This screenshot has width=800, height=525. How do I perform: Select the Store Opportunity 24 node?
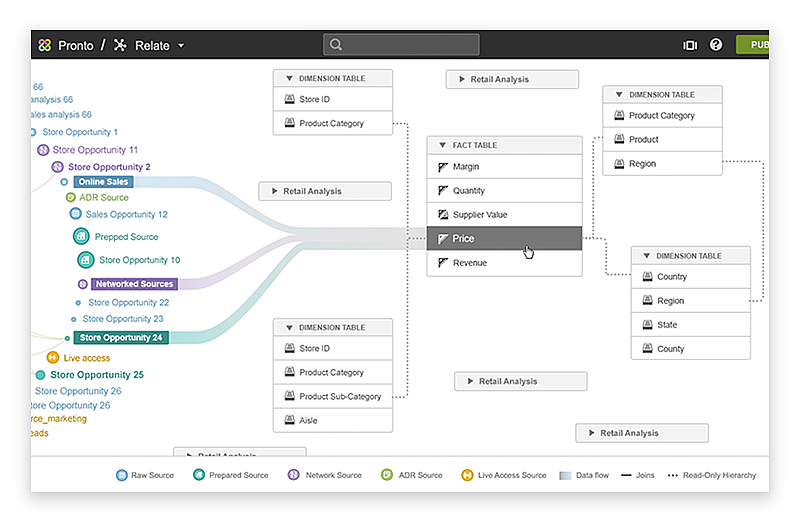click(120, 338)
